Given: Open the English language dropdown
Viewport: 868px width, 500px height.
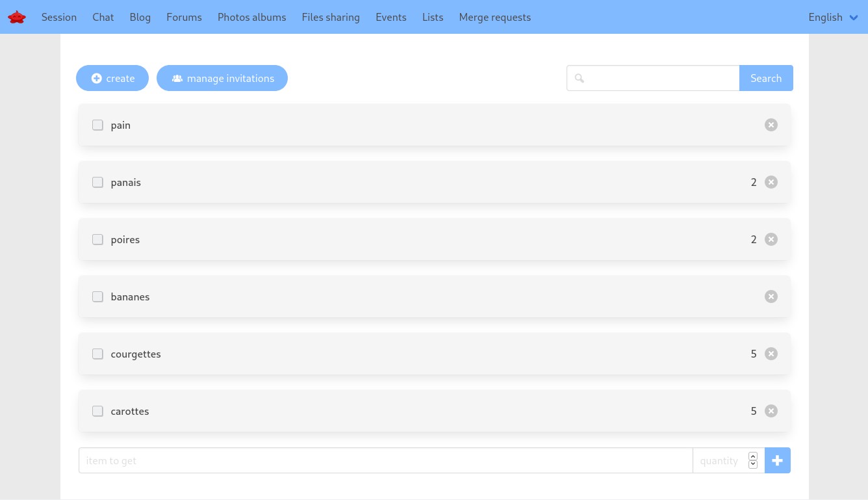Looking at the screenshot, I should pyautogui.click(x=834, y=18).
